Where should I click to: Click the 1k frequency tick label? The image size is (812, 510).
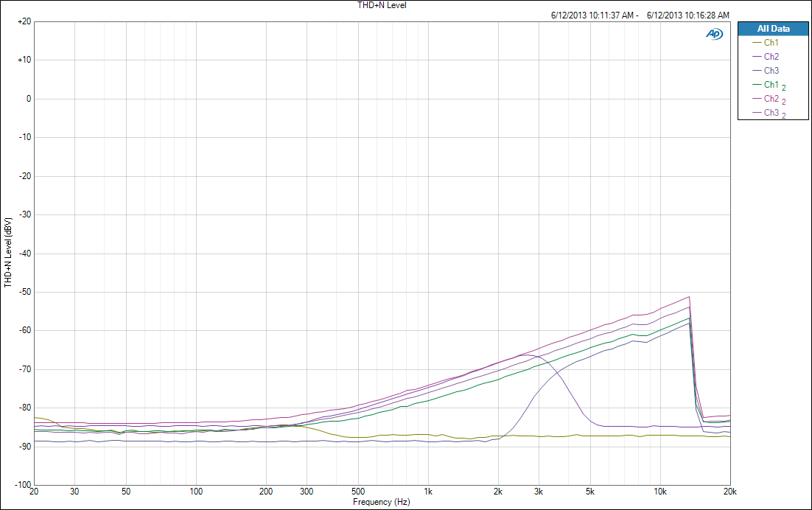coord(428,492)
